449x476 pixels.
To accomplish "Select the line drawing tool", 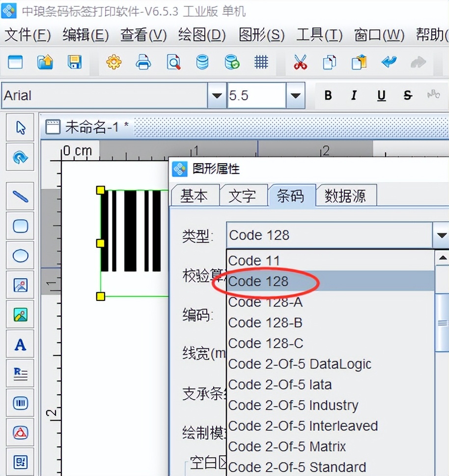I will tap(20, 196).
